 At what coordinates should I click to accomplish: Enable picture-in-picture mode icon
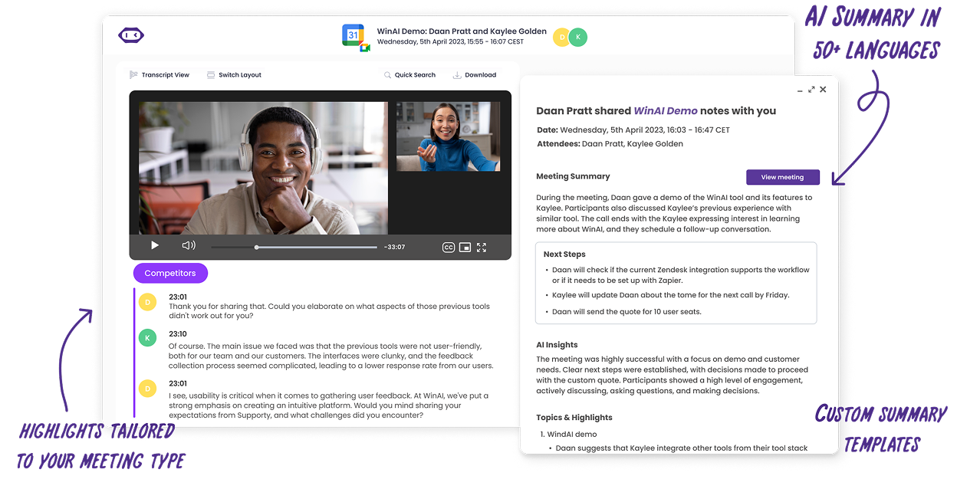465,247
